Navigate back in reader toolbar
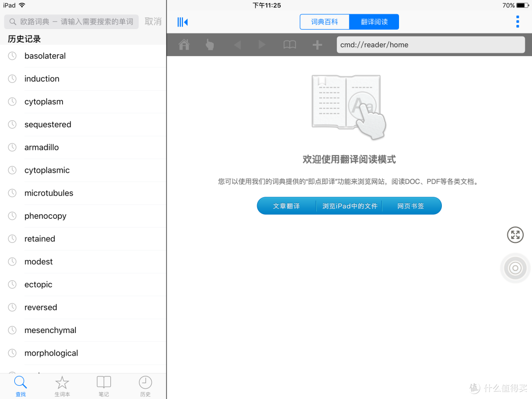The height and width of the screenshot is (399, 532). (237, 45)
